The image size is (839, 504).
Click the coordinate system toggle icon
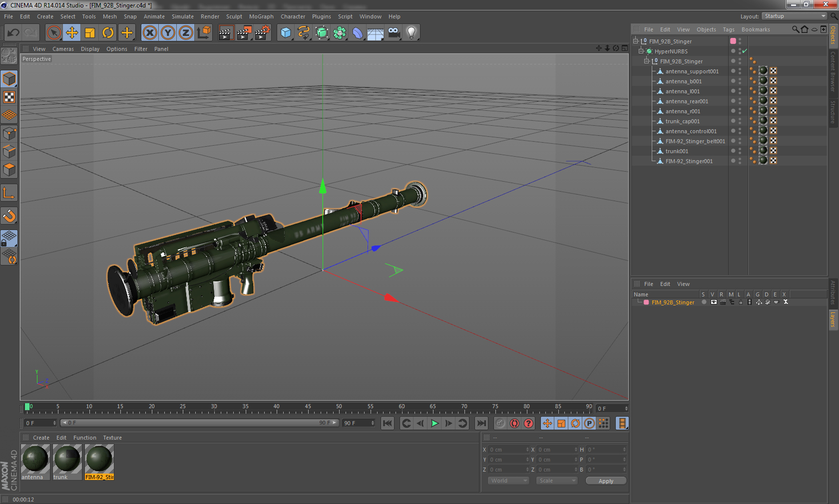pyautogui.click(x=204, y=33)
